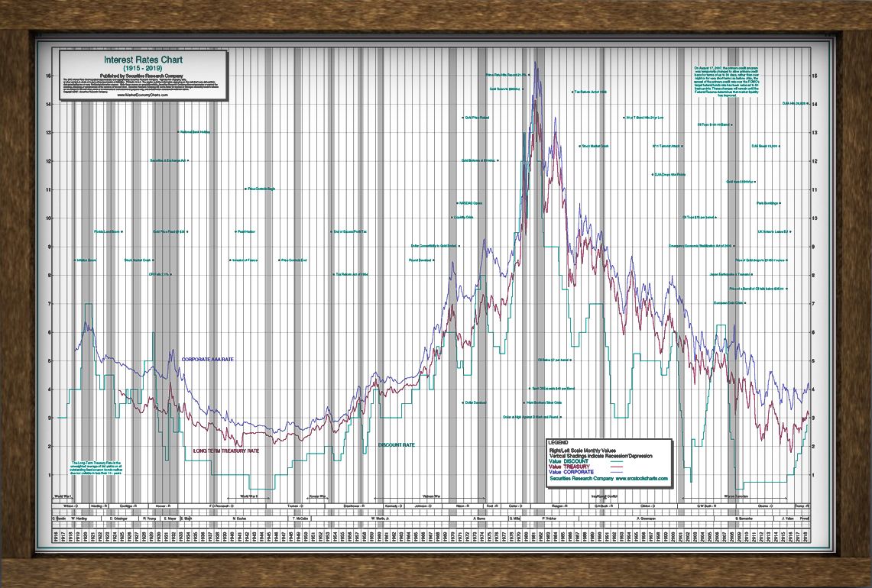Click the 'Inflation Boom' annotation

[85, 260]
